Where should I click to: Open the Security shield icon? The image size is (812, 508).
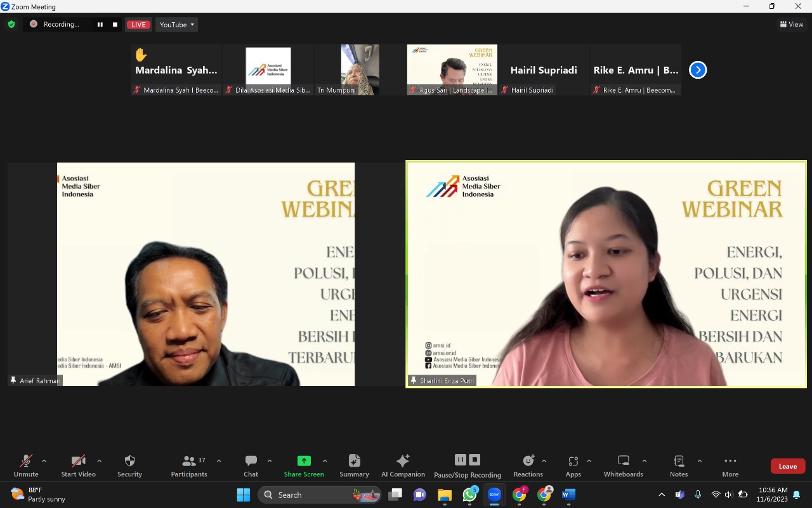pos(129,462)
